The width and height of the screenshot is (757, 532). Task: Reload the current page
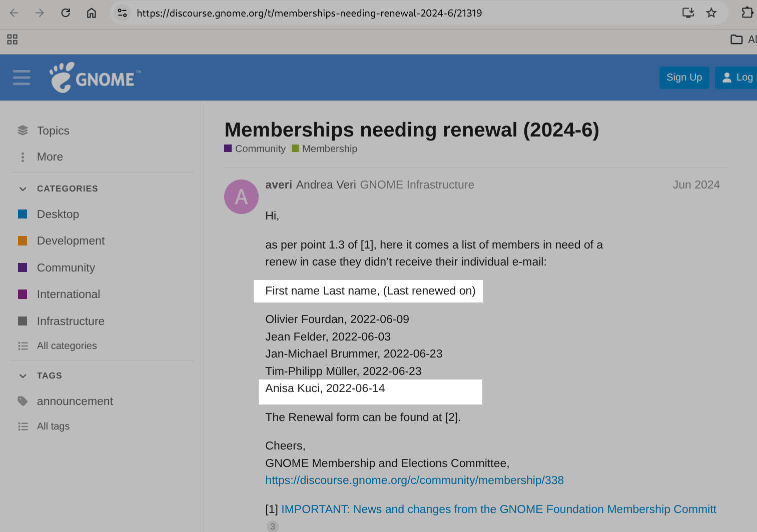(66, 13)
